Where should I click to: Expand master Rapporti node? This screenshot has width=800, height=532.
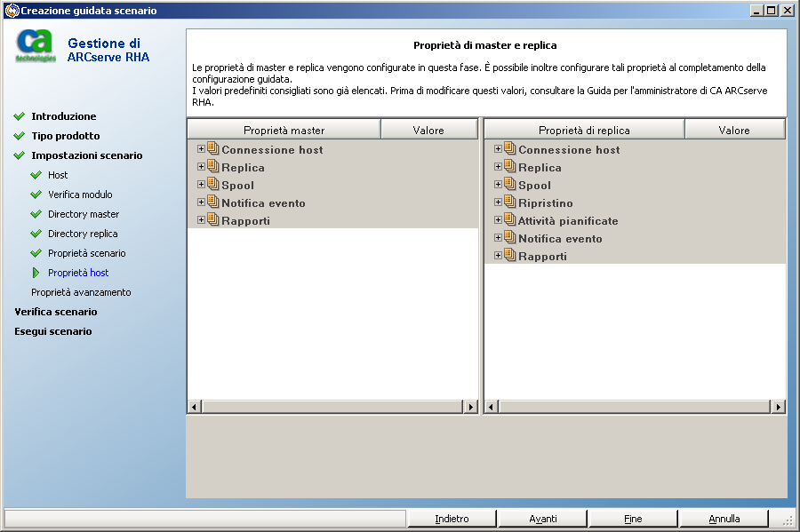click(x=201, y=220)
